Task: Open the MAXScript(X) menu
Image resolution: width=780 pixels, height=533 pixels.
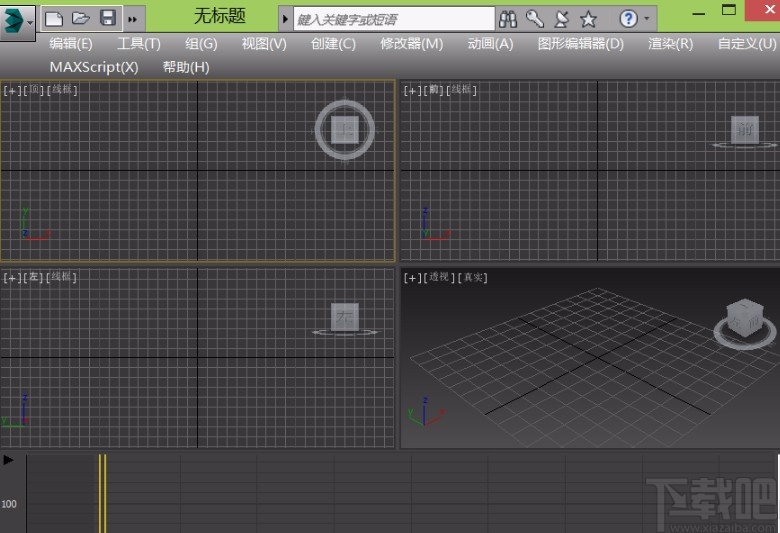Action: [94, 67]
